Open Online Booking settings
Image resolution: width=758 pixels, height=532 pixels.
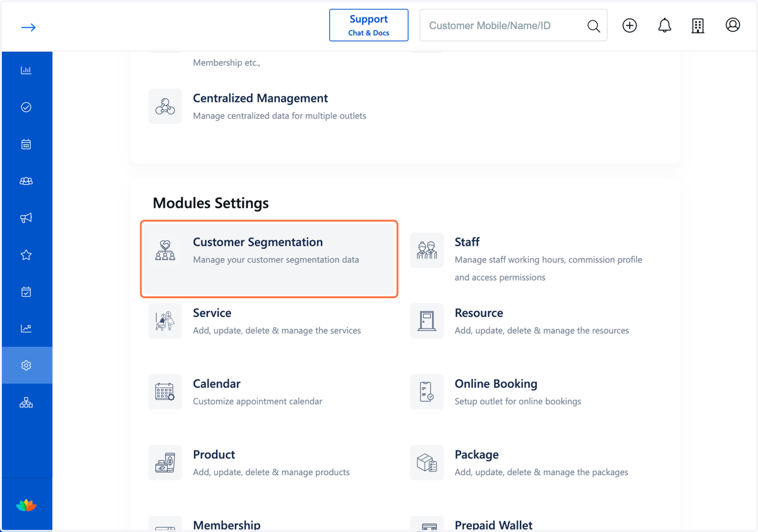(496, 384)
